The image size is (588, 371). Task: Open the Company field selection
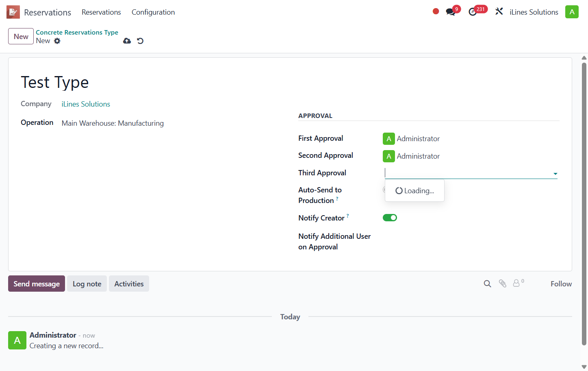click(86, 104)
